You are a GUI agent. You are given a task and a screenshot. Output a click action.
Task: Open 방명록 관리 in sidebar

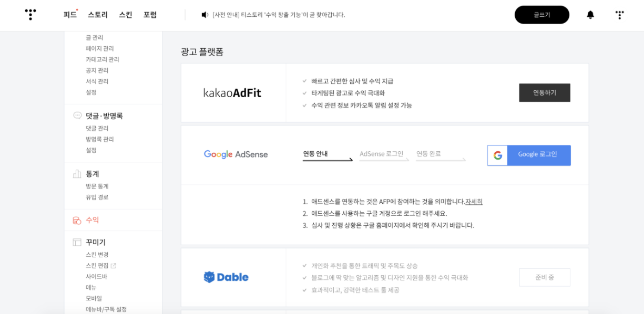(100, 139)
